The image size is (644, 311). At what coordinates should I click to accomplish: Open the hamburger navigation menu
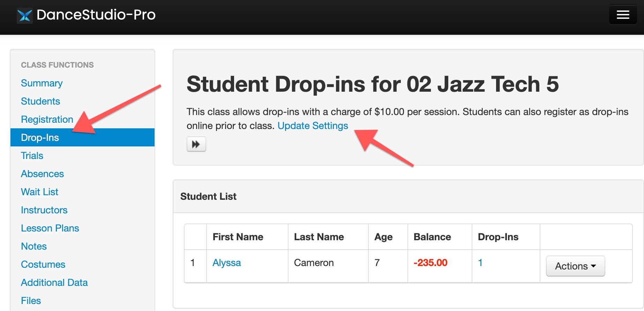tap(623, 14)
